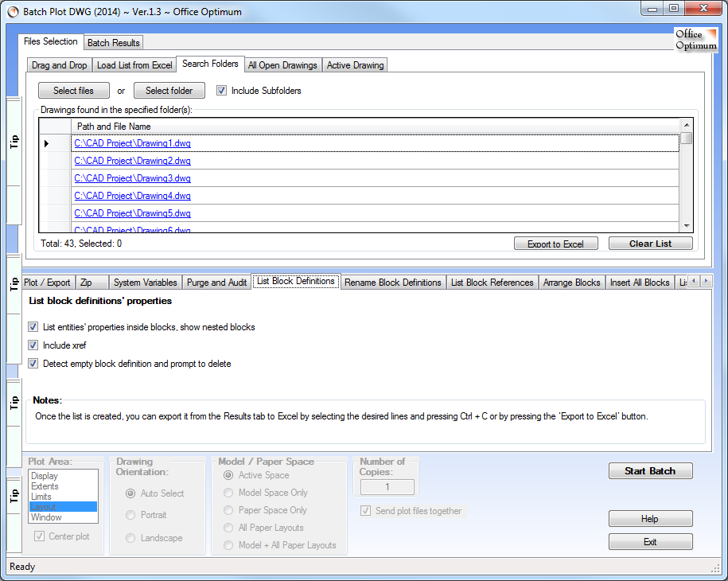Open the Drawing4.dwg file link

[132, 196]
